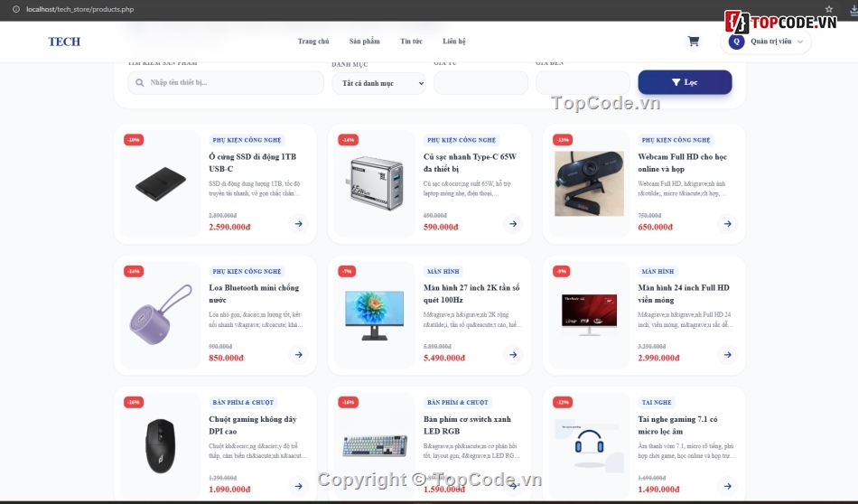
Task: Click the purple Bluetooth speaker thumbnail
Action: point(161,314)
